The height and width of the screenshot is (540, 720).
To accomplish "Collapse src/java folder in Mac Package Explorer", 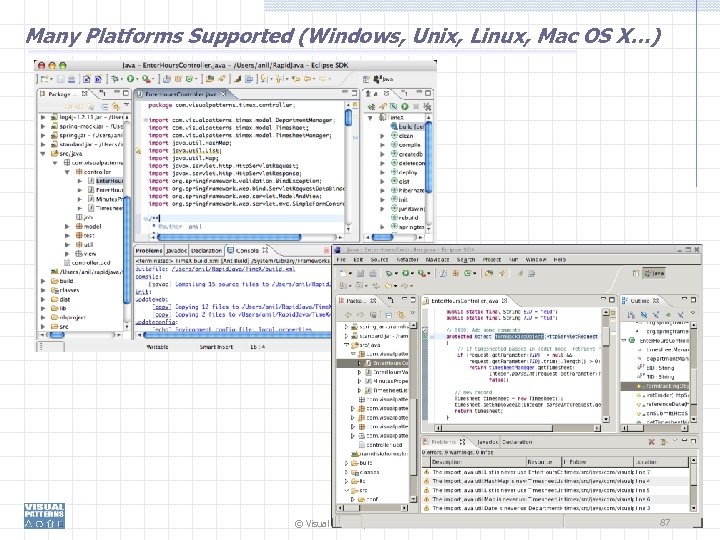I will (x=43, y=153).
